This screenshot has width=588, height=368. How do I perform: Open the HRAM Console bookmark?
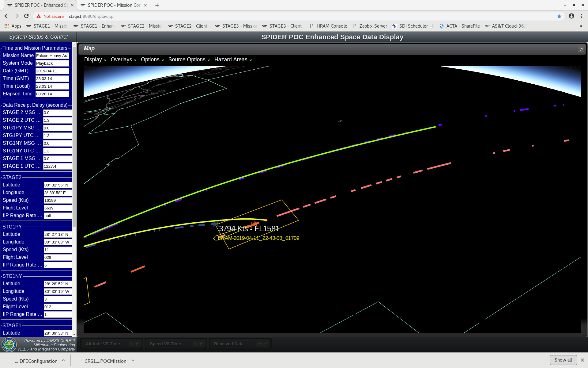(x=328, y=26)
